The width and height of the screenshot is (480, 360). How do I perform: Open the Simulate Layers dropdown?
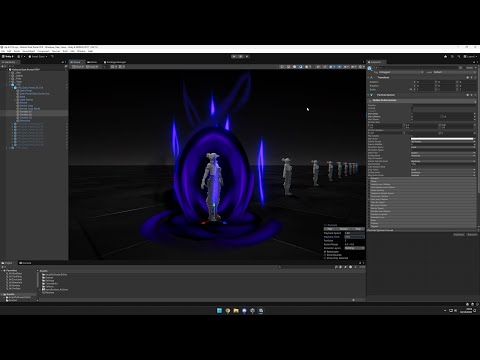354,248
